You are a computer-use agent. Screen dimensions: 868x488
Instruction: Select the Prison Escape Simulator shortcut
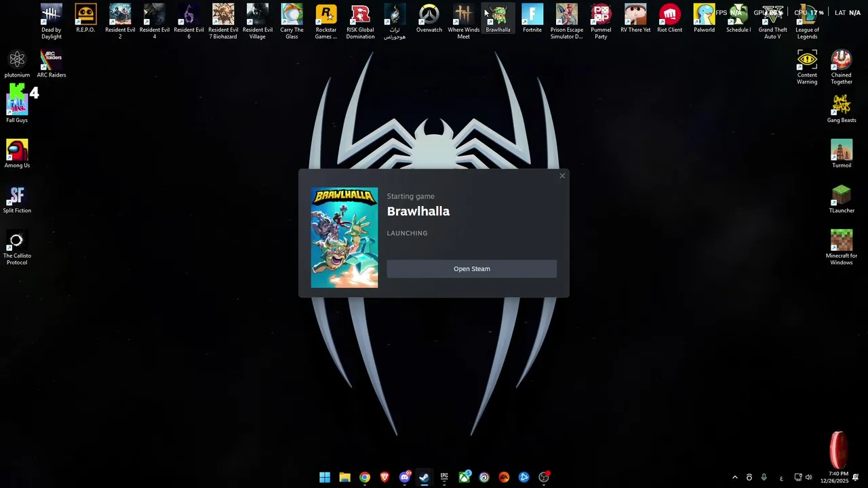point(567,22)
